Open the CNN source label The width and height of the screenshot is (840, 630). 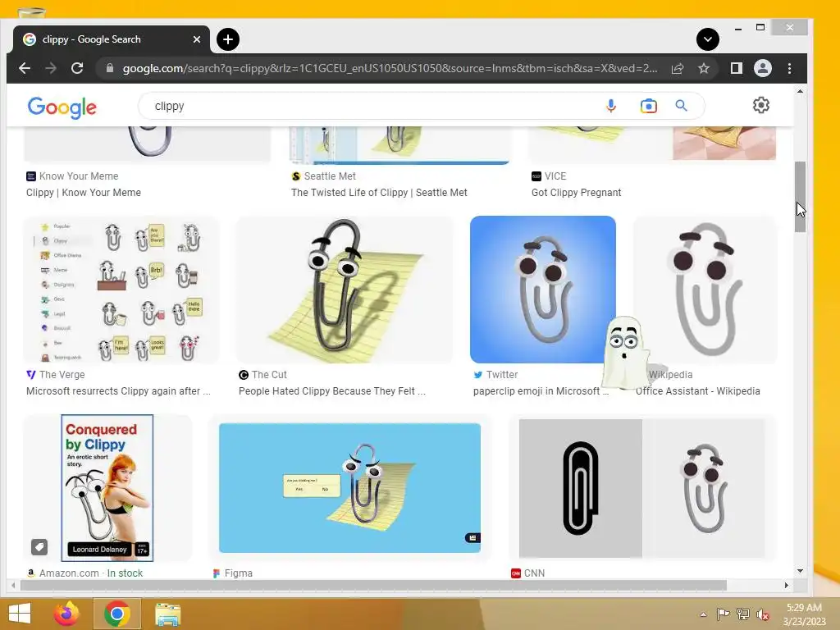[528, 573]
